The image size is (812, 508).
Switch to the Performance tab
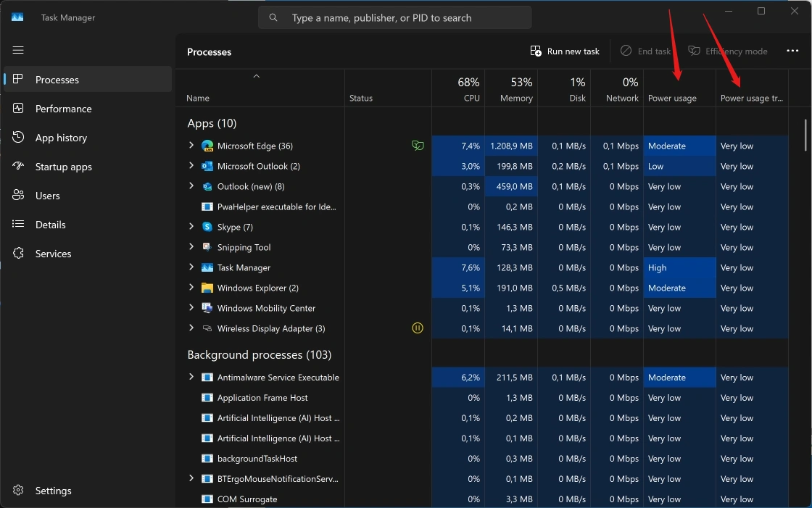pyautogui.click(x=63, y=109)
